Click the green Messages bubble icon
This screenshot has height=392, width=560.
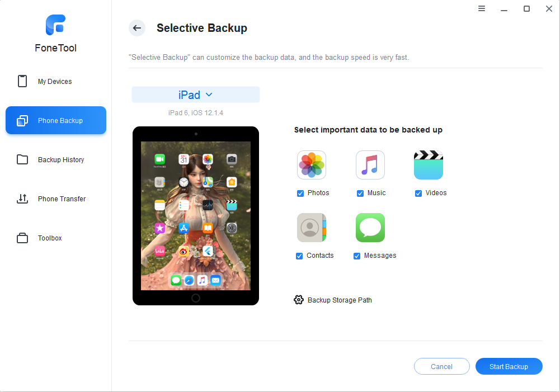[x=370, y=228]
